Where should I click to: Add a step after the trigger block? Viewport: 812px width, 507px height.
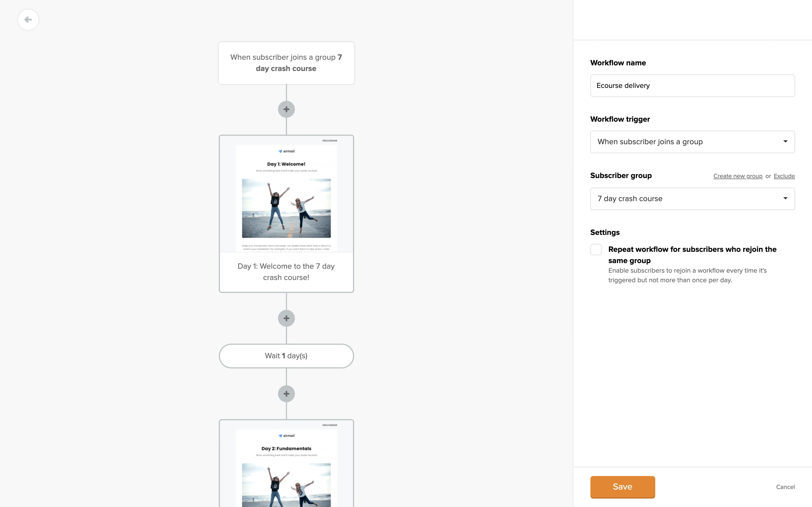click(286, 109)
